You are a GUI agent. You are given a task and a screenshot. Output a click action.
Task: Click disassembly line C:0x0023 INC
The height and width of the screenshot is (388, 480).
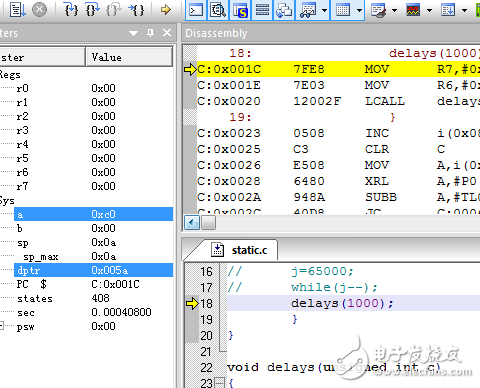tap(338, 133)
